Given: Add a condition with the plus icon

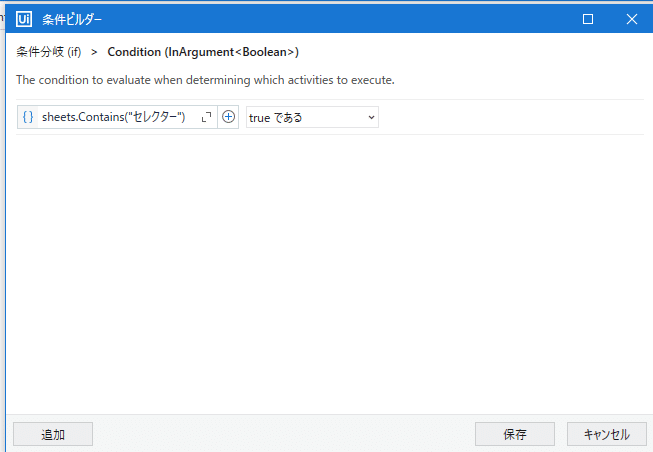Looking at the screenshot, I should click(x=228, y=117).
